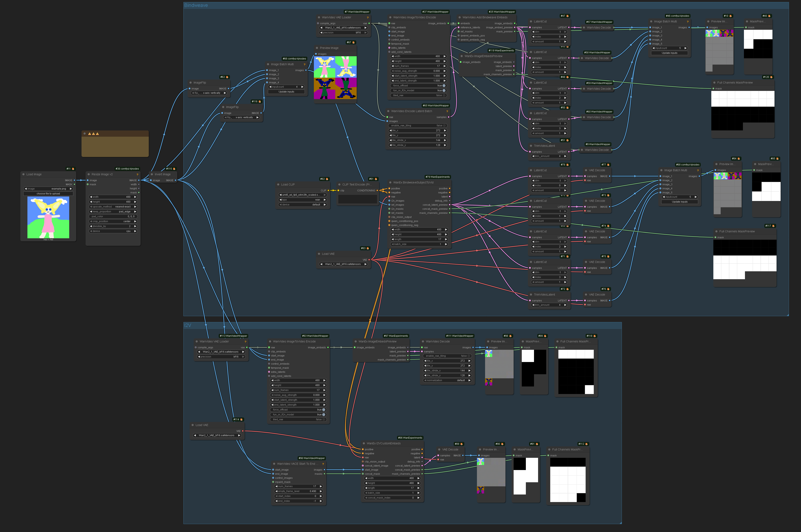Select the Bindweave group title
The width and height of the screenshot is (801, 532).
coord(196,6)
